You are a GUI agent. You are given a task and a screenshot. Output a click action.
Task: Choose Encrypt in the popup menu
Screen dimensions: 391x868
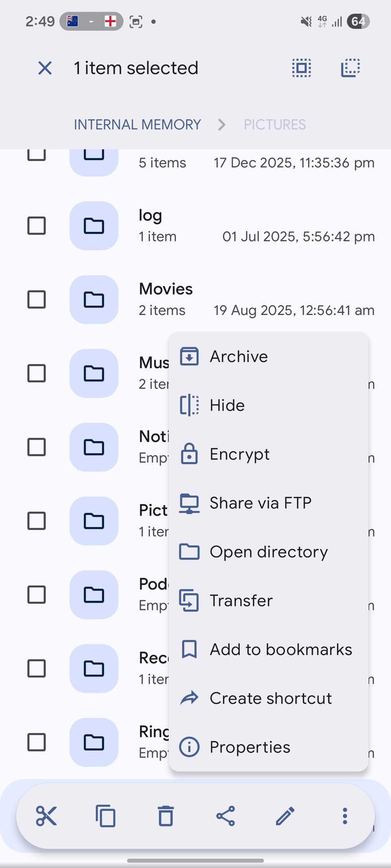[239, 454]
